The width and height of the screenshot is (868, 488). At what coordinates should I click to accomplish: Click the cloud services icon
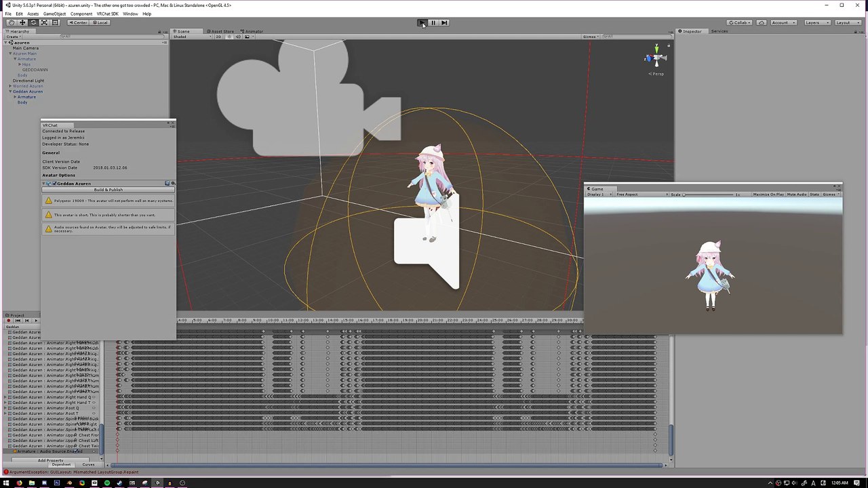pyautogui.click(x=762, y=22)
